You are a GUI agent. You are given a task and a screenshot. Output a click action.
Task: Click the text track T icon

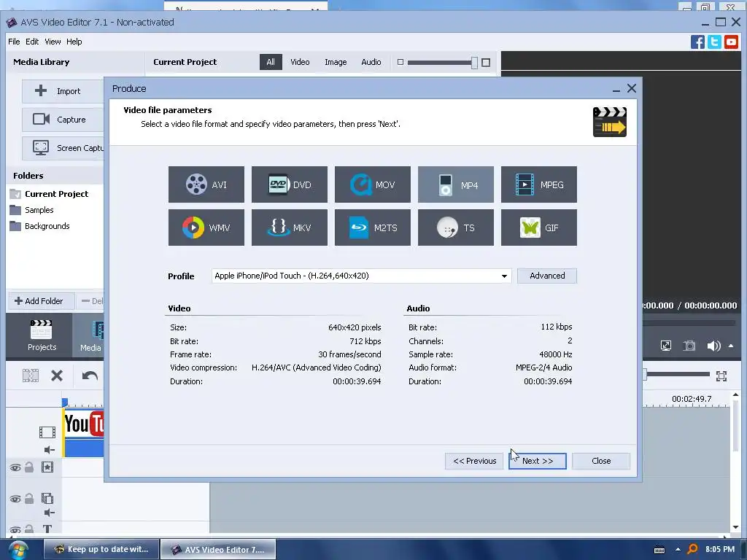[x=47, y=529]
